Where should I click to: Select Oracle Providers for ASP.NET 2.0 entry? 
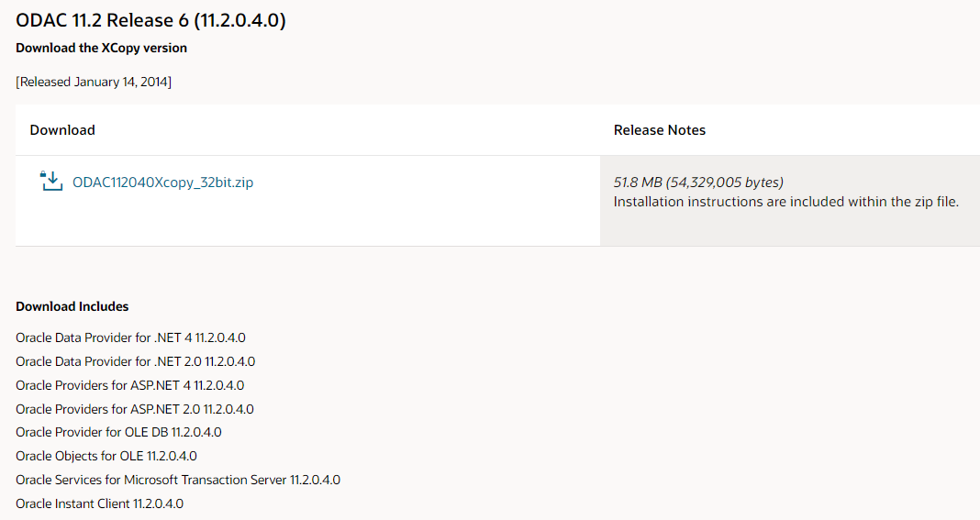tap(135, 409)
